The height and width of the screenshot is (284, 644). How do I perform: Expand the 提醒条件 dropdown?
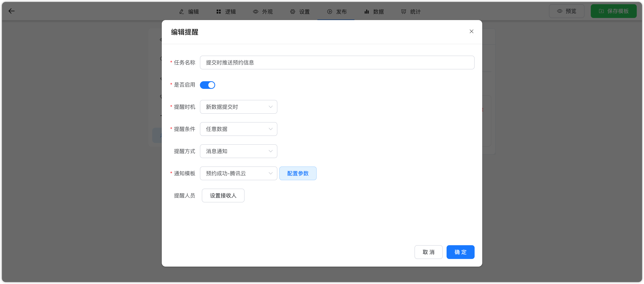point(238,129)
